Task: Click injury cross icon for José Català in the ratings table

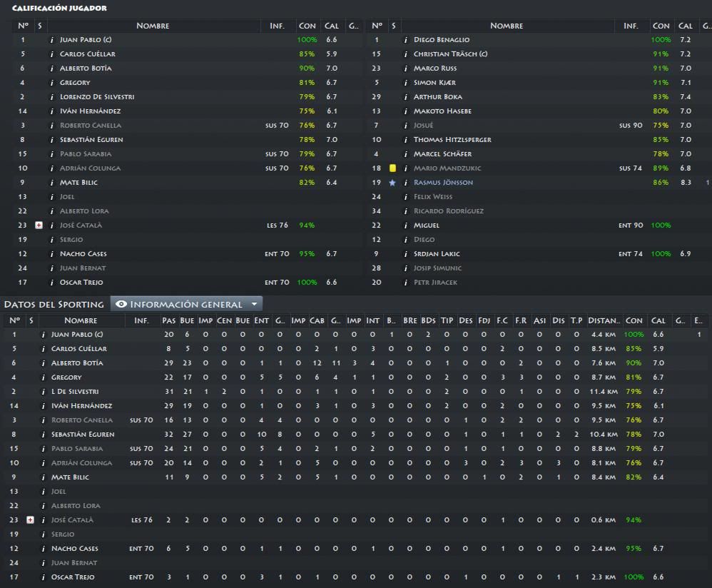Action: 39,225
